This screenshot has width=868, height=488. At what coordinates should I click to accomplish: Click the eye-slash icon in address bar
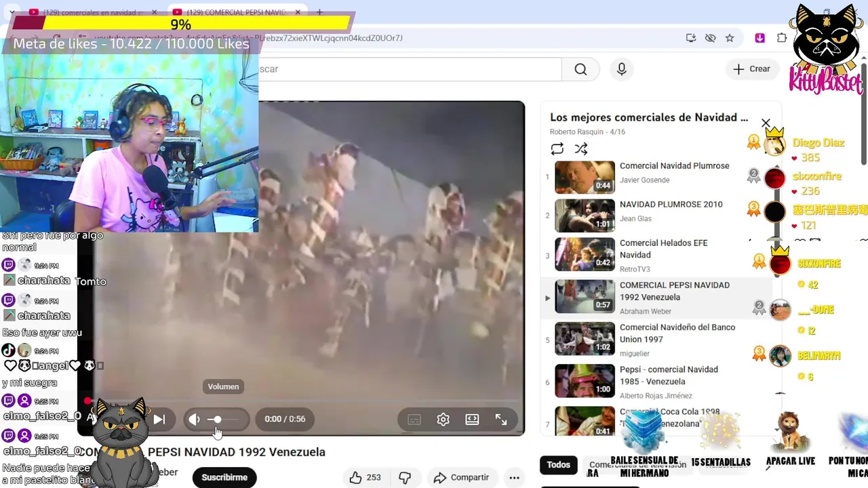pos(710,38)
